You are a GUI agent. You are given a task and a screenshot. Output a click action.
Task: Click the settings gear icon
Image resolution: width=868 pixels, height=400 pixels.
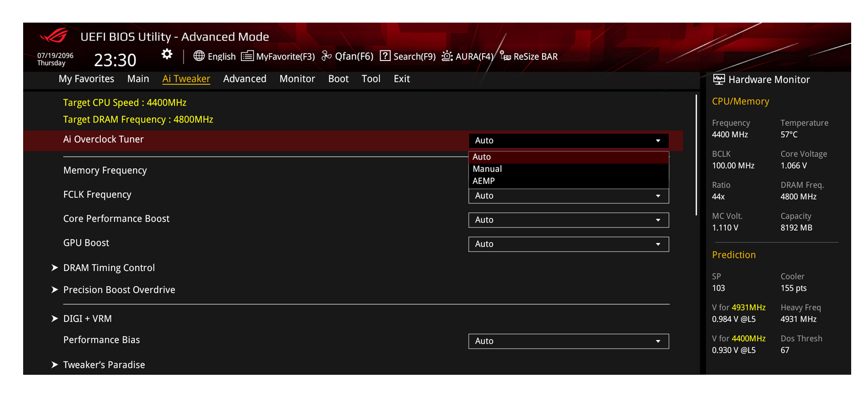tap(167, 54)
